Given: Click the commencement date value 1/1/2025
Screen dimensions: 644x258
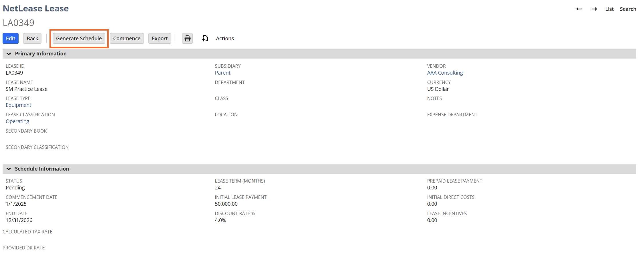Looking at the screenshot, I should pos(16,204).
